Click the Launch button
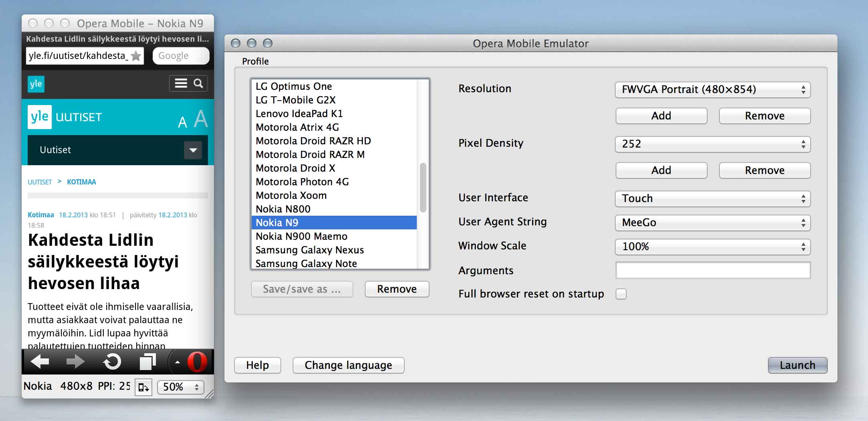868x421 pixels. pos(797,365)
